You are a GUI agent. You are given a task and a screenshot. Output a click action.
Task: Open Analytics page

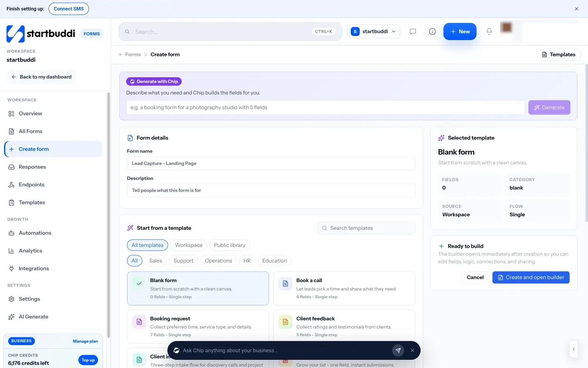coord(53,251)
